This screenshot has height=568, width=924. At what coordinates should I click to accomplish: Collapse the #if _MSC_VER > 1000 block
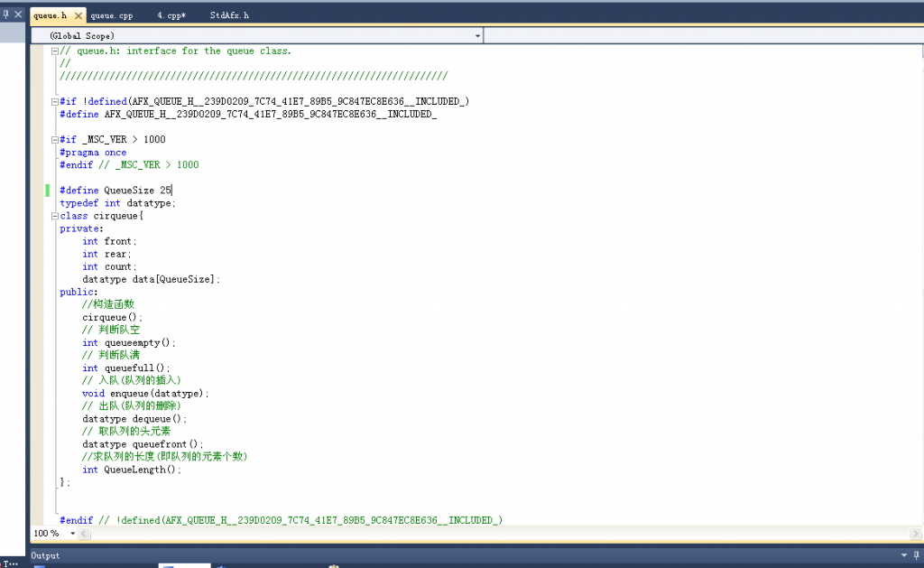point(55,140)
